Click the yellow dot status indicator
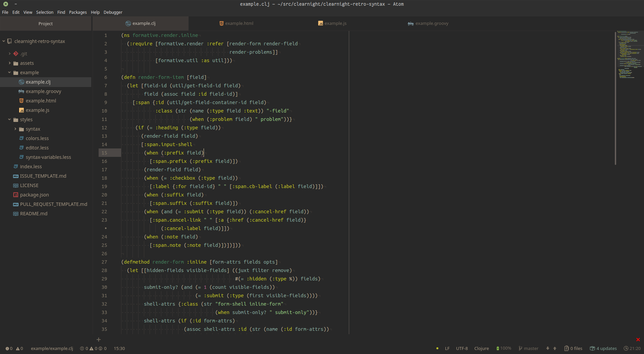Viewport: 644px width, 354px height. pyautogui.click(x=437, y=349)
